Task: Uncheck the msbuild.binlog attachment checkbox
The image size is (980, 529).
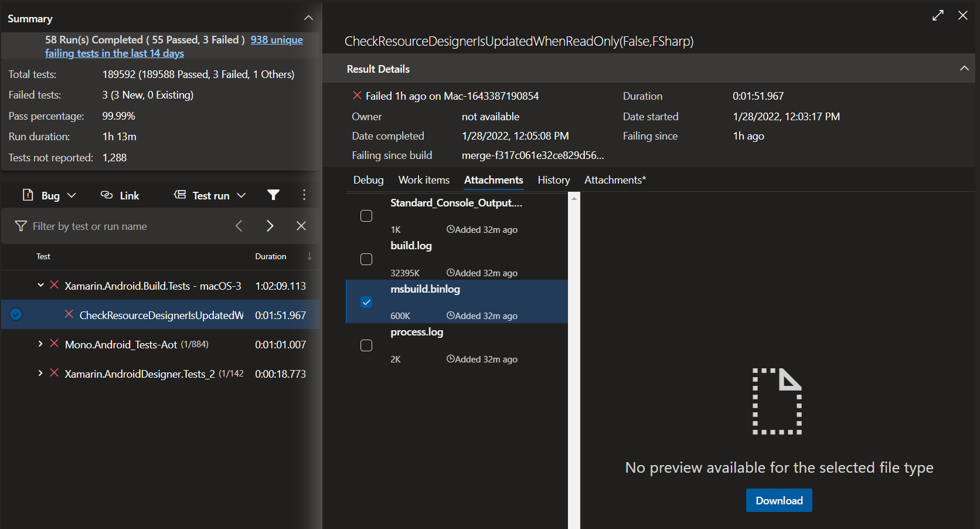Action: (x=366, y=302)
